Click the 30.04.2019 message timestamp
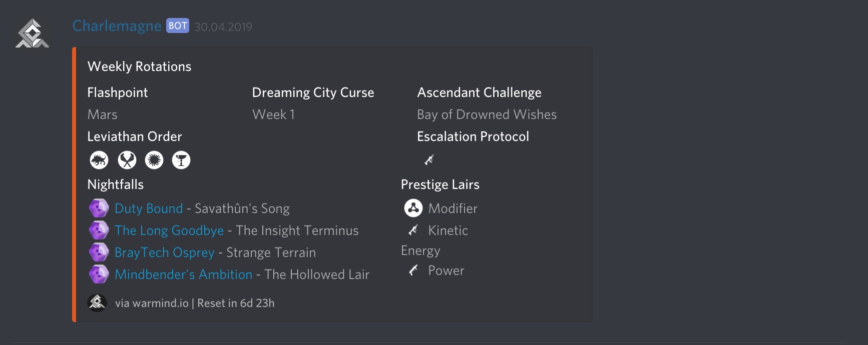This screenshot has height=345, width=868. tap(223, 27)
